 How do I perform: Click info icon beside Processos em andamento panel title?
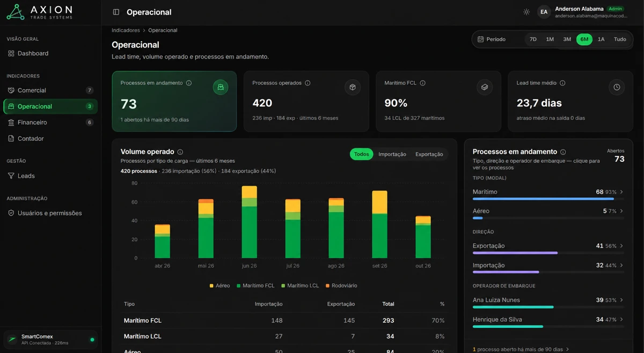click(x=563, y=152)
